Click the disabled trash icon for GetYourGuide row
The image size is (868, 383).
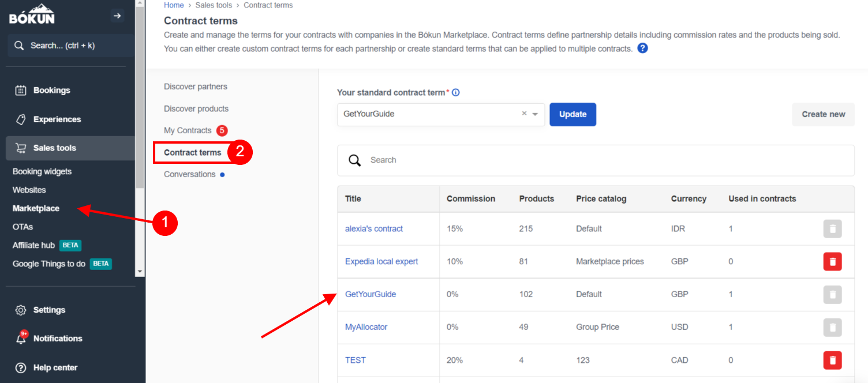832,294
